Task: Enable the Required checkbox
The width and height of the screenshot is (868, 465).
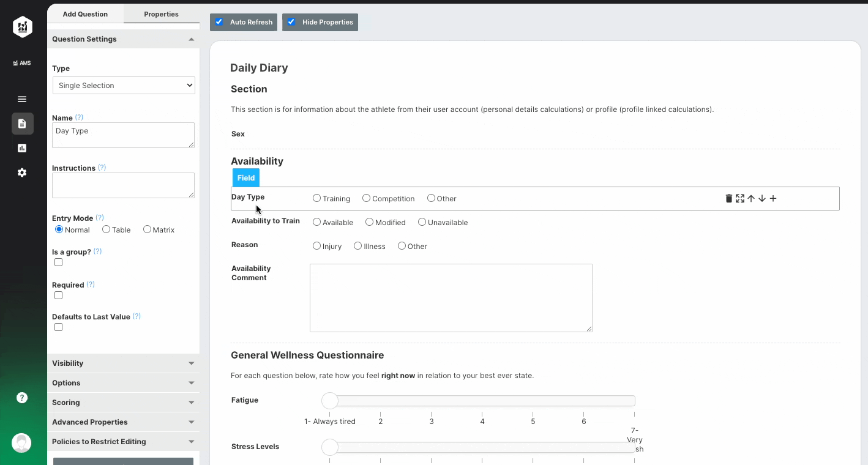Action: [x=59, y=296]
